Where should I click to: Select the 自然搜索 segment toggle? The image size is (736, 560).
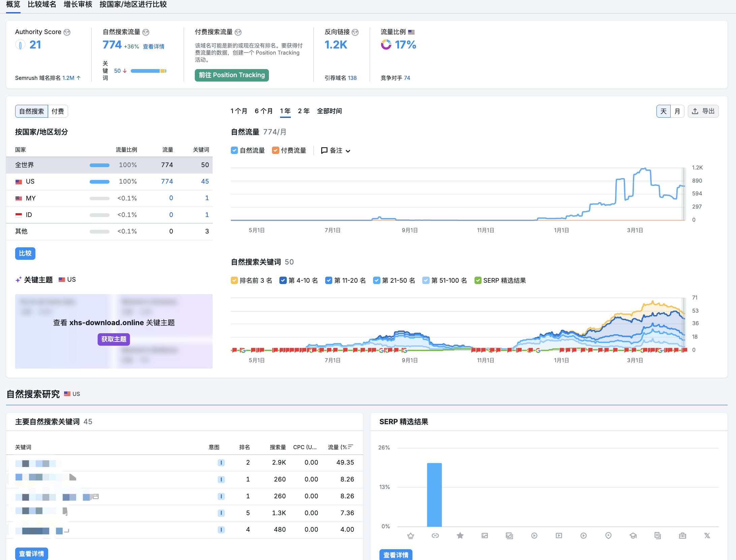32,111
